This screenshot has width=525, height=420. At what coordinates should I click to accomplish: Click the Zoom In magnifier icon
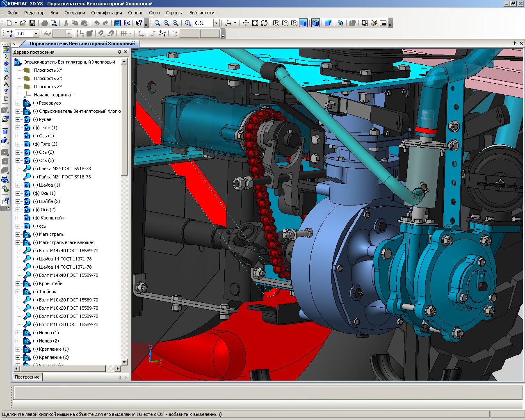[167, 23]
